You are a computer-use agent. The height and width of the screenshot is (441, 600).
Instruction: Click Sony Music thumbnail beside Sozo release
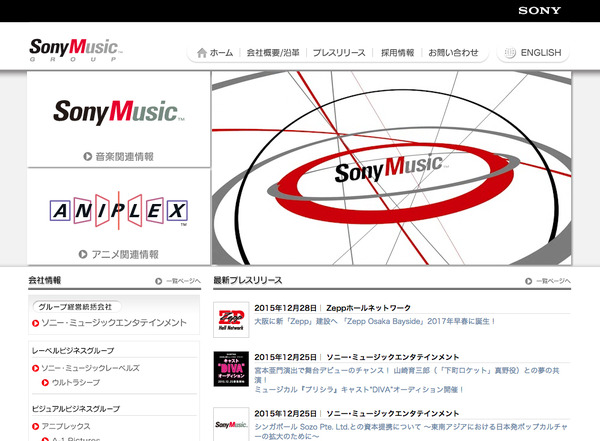click(x=231, y=425)
